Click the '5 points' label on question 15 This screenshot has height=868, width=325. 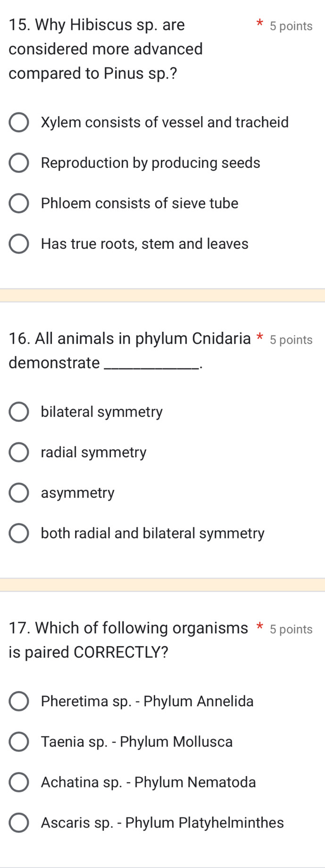pos(291,26)
